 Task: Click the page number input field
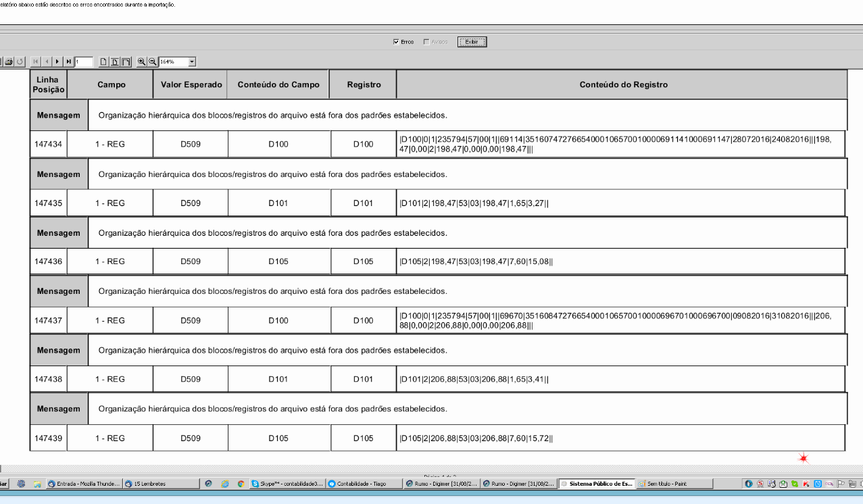(84, 61)
